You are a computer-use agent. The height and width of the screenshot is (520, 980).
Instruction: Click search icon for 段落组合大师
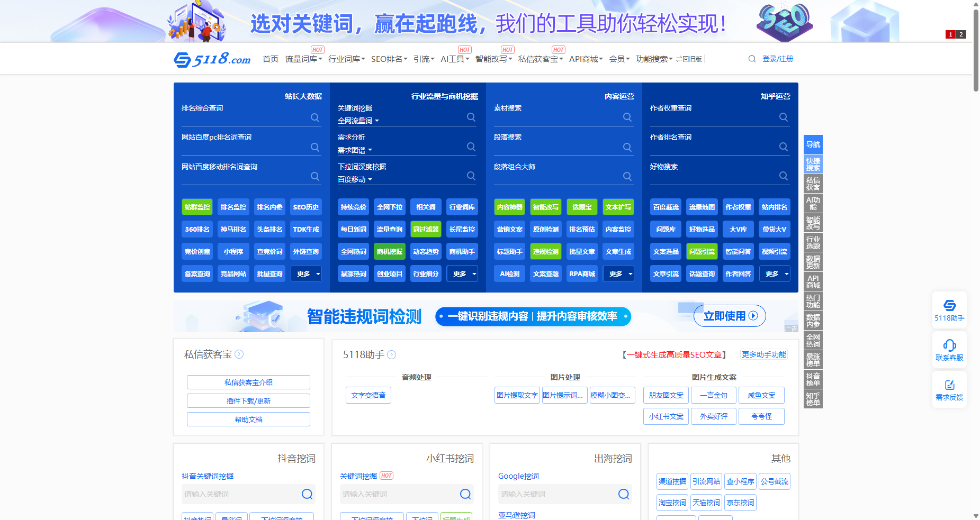point(627,176)
